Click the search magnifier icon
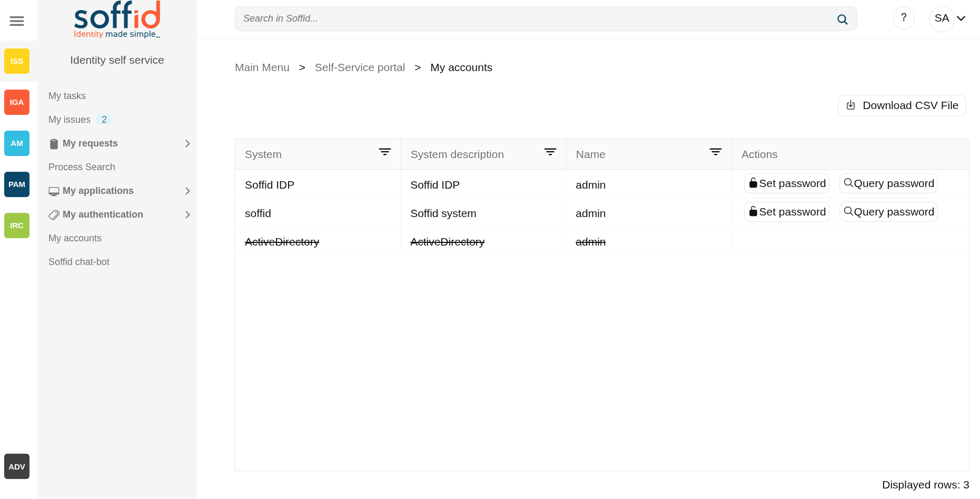Screen dimensions: 980x499 842,19
